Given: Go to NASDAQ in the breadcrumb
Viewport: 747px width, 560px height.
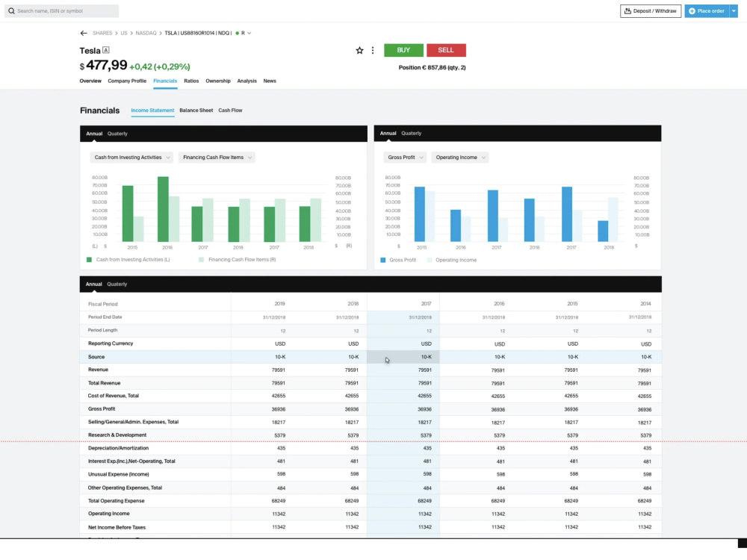Looking at the screenshot, I should tap(146, 34).
